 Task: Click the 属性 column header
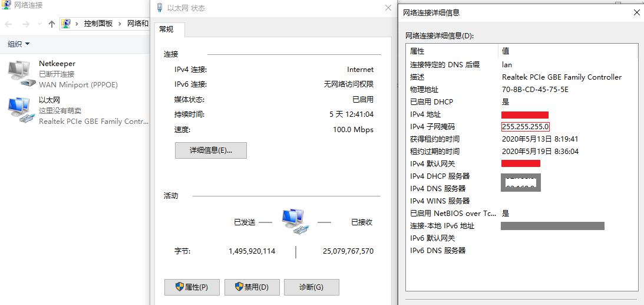[x=452, y=51]
